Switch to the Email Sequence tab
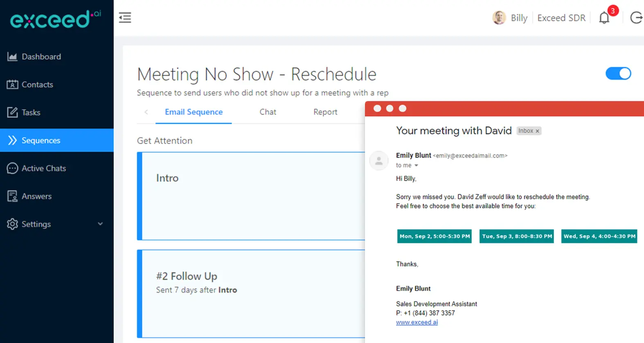The image size is (644, 343). tap(194, 112)
